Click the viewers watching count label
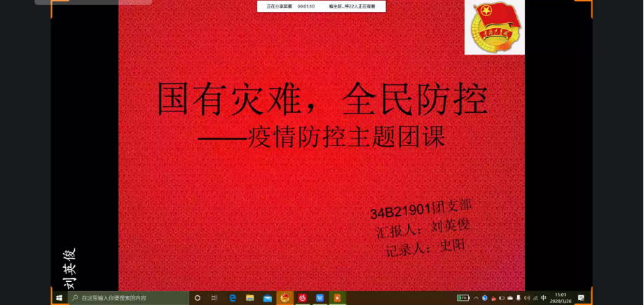The height and width of the screenshot is (305, 644). click(352, 6)
